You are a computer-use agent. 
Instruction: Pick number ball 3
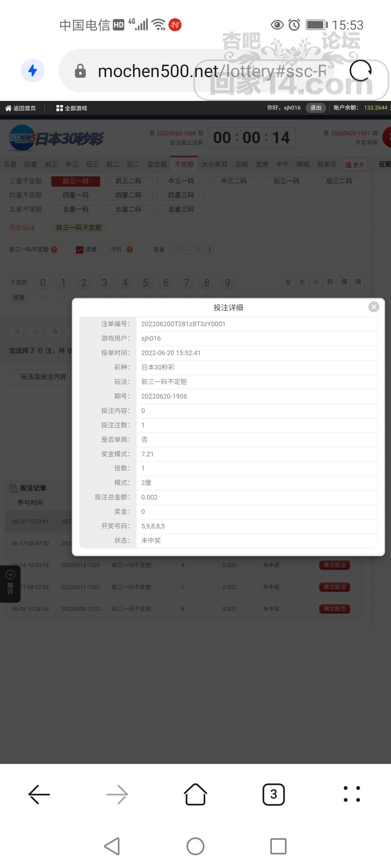click(x=104, y=282)
